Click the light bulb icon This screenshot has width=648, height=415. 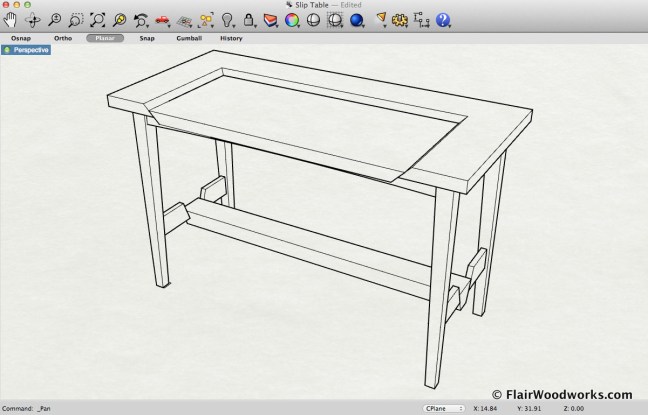point(226,19)
